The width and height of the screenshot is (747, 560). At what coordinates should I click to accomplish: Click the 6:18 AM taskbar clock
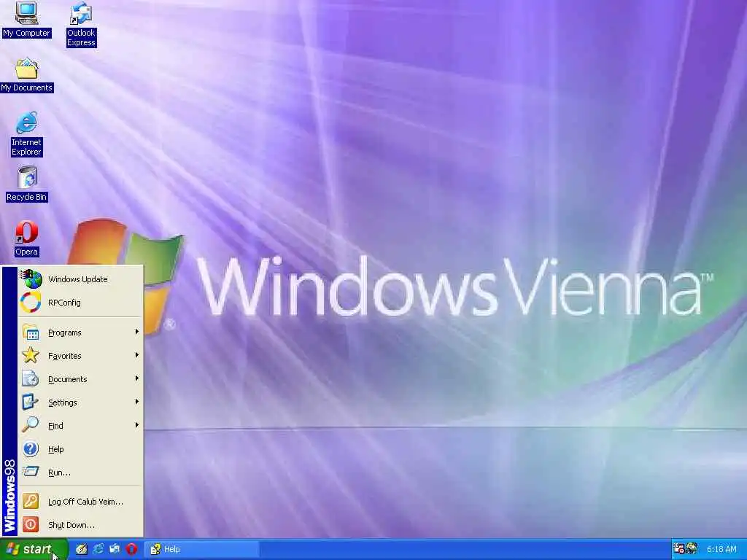721,549
